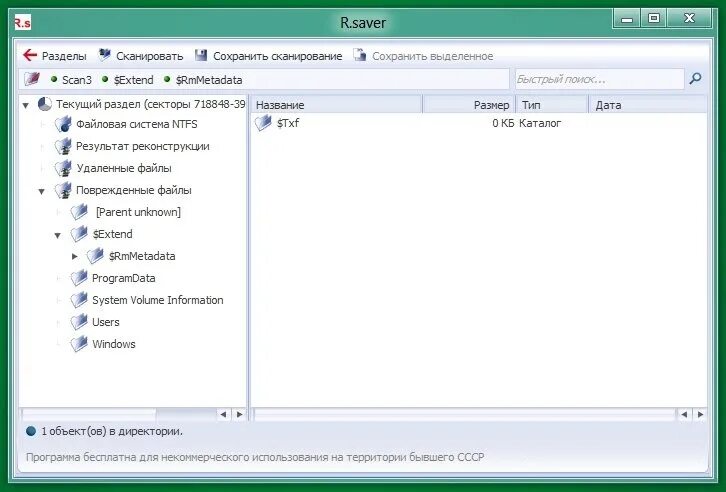Select Users tree label
This screenshot has width=726, height=492.
106,322
